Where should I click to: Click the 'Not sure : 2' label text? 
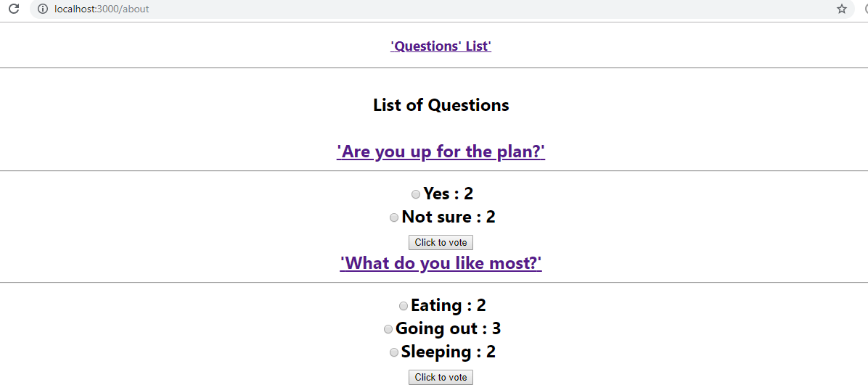coord(449,217)
